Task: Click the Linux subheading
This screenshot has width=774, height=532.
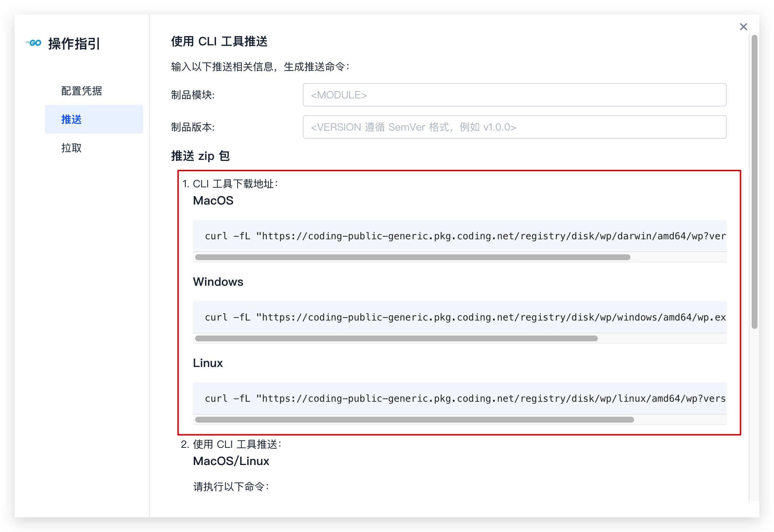Action: [208, 363]
